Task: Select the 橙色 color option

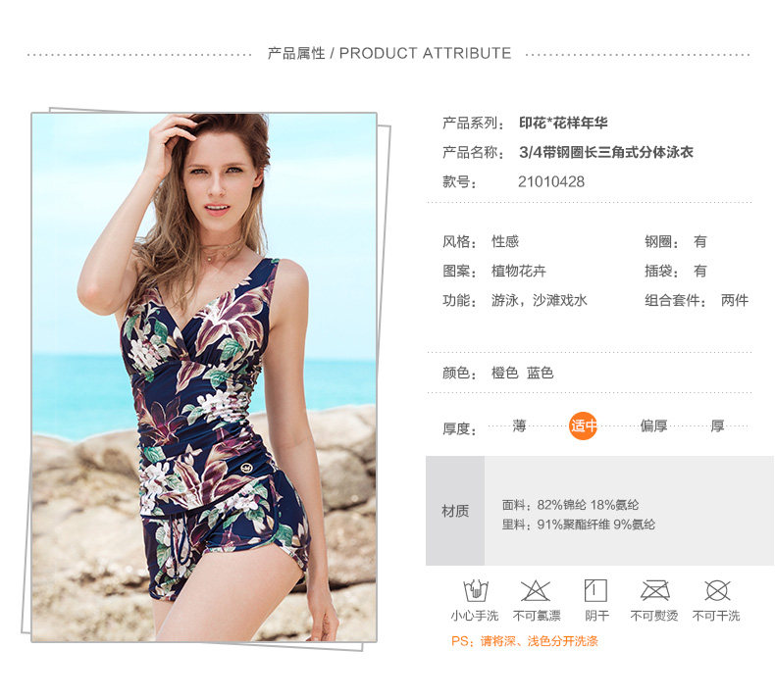Action: 504,373
